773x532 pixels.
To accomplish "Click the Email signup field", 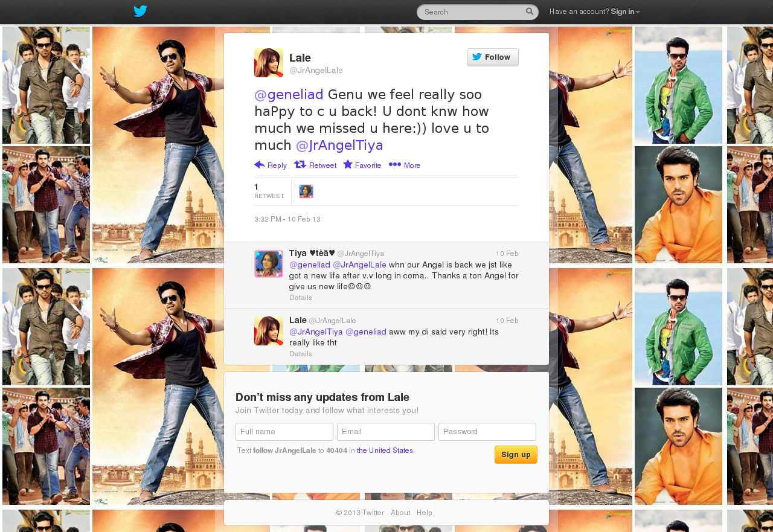I will (x=386, y=432).
